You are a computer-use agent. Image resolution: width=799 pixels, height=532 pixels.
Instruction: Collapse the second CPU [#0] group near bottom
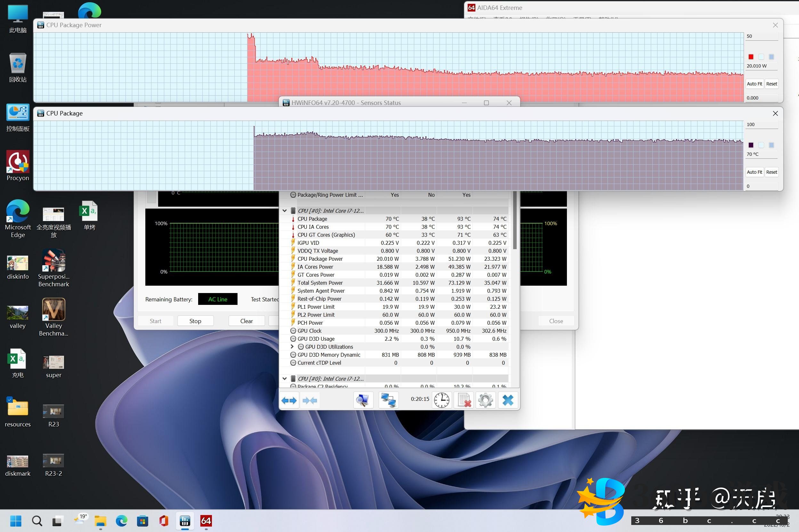point(285,379)
